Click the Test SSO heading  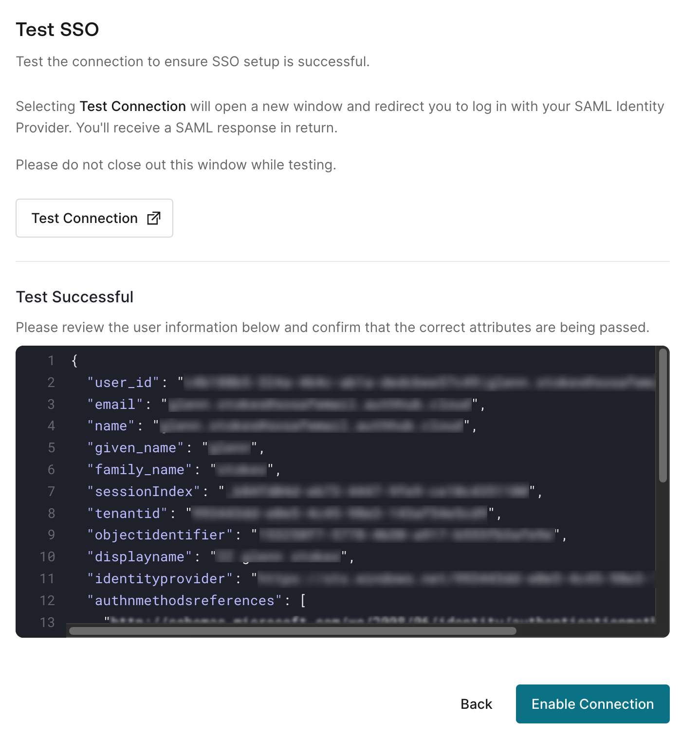pyautogui.click(x=57, y=29)
